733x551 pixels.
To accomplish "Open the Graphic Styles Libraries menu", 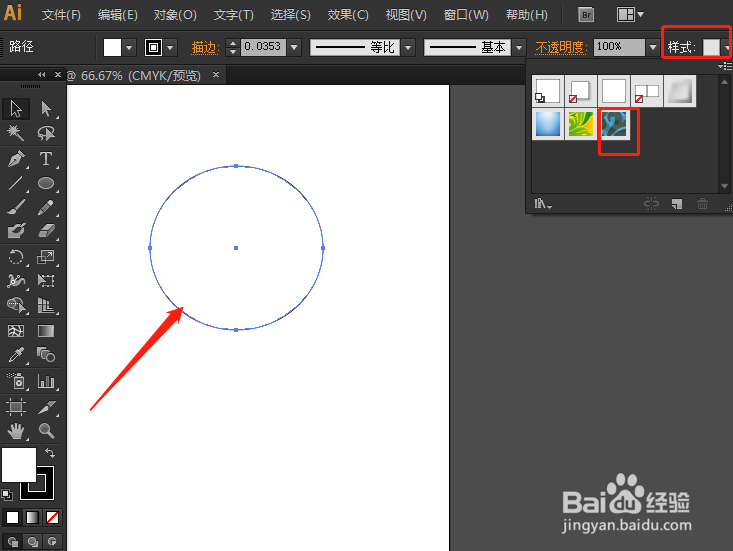I will (542, 204).
